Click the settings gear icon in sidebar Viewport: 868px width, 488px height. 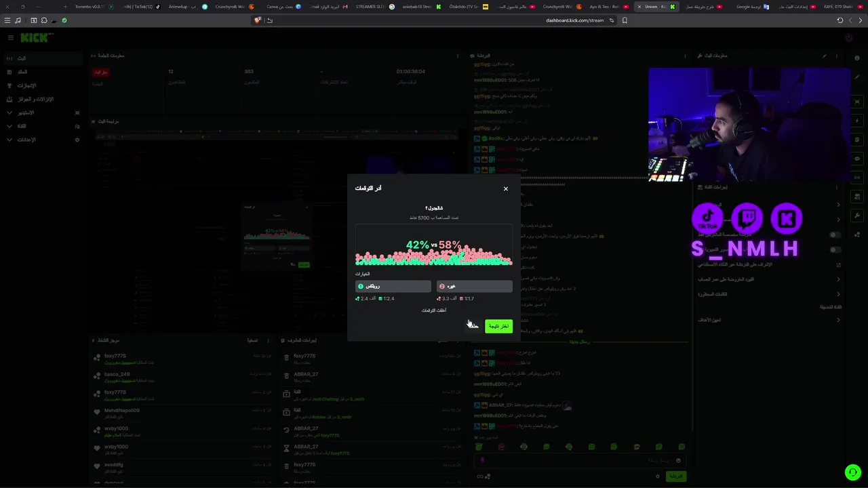tap(77, 140)
